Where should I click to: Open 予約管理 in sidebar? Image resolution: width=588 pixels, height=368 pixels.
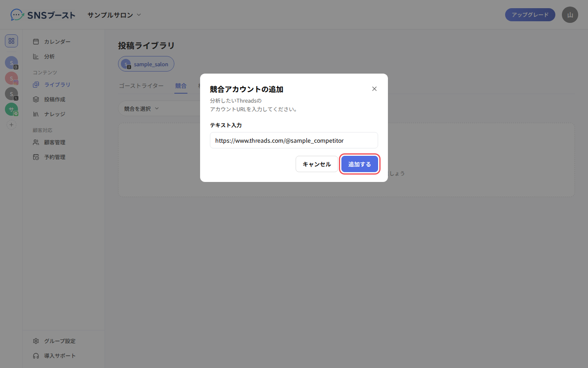[x=64, y=157]
